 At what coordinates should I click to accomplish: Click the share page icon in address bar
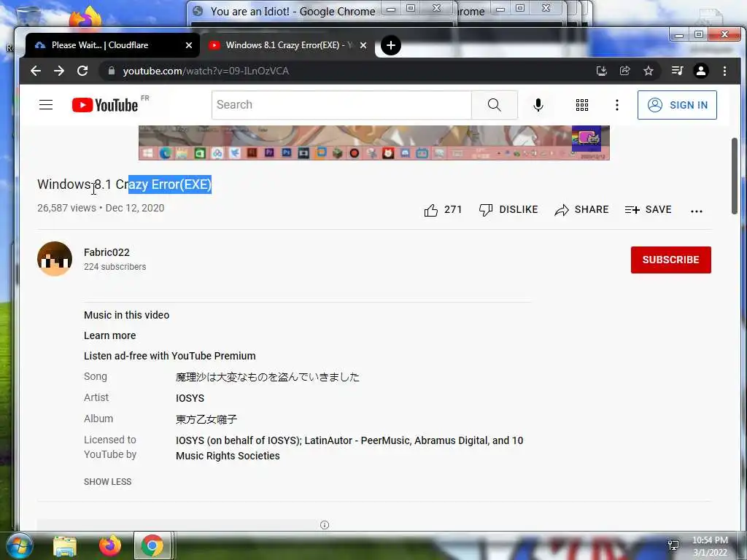pos(624,71)
